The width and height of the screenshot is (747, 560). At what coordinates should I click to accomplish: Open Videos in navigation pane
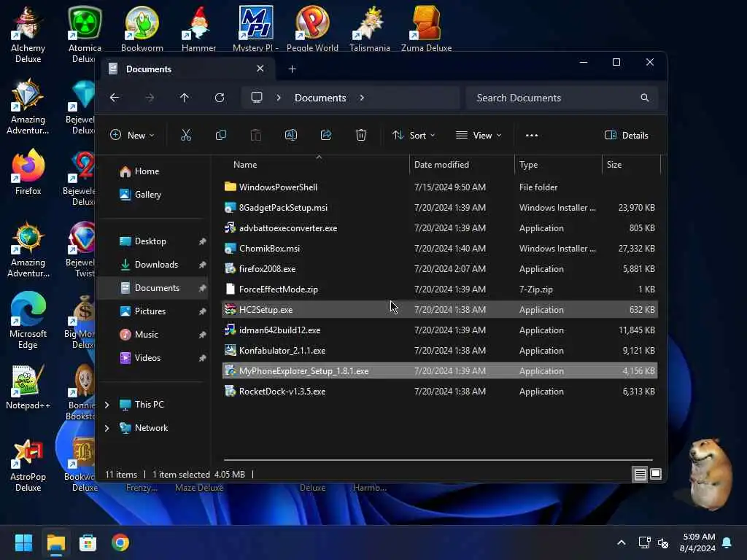pyautogui.click(x=147, y=358)
